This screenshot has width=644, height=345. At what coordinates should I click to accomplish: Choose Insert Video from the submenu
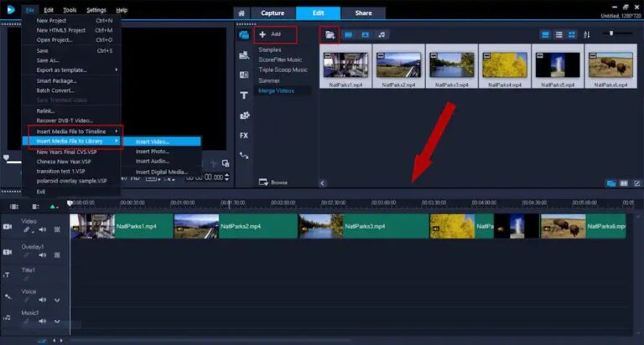162,142
